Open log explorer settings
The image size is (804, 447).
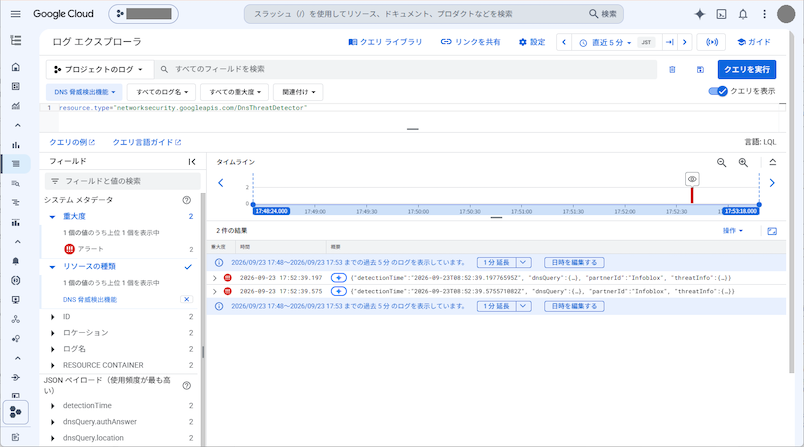click(532, 42)
